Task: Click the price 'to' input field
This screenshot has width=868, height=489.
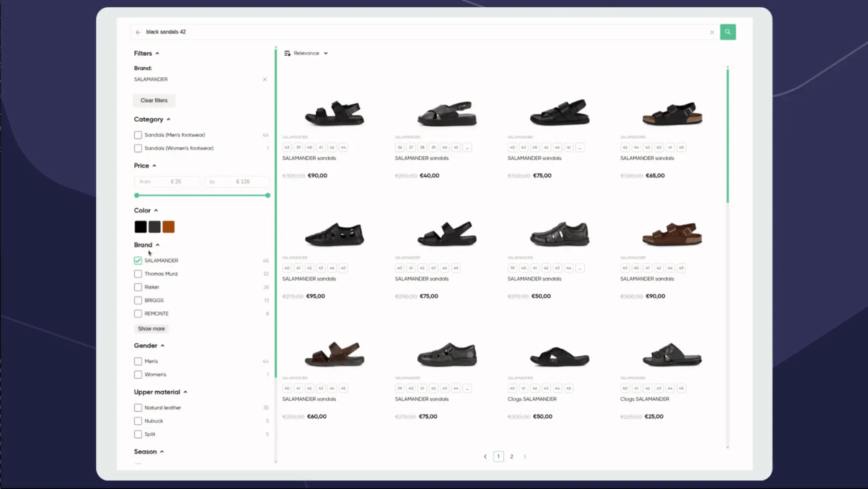Action: click(237, 182)
